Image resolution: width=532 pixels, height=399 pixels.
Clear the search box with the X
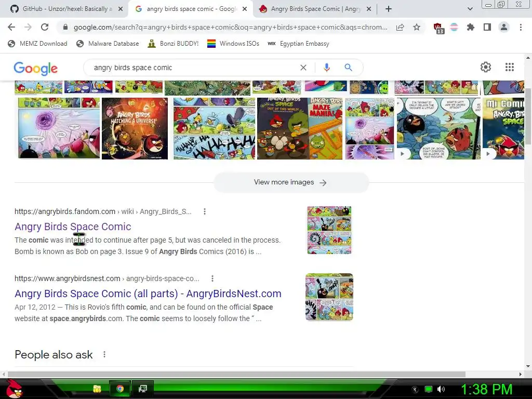(303, 68)
